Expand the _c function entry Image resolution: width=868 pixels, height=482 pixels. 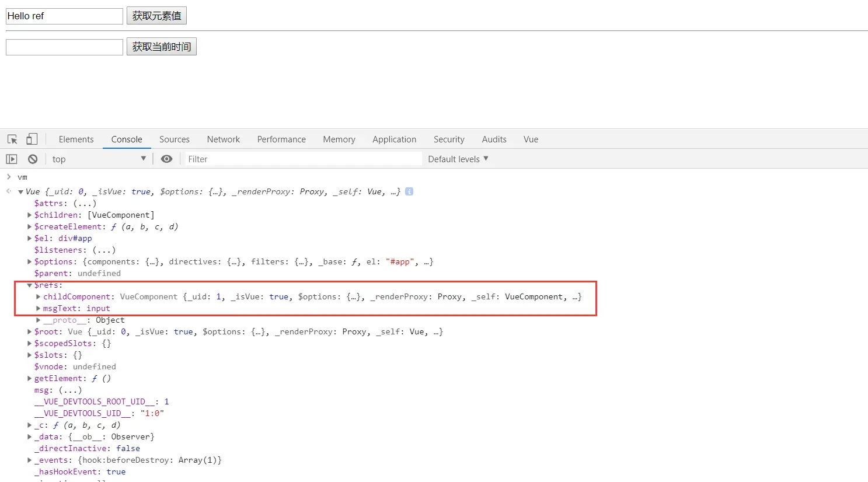[x=30, y=425]
